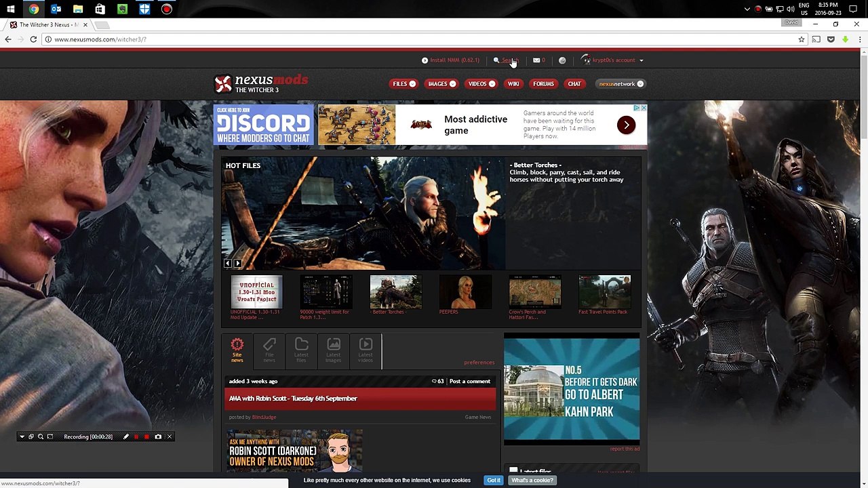868x488 pixels.
Task: Click the Chrome cast icon
Action: pyautogui.click(x=816, y=39)
